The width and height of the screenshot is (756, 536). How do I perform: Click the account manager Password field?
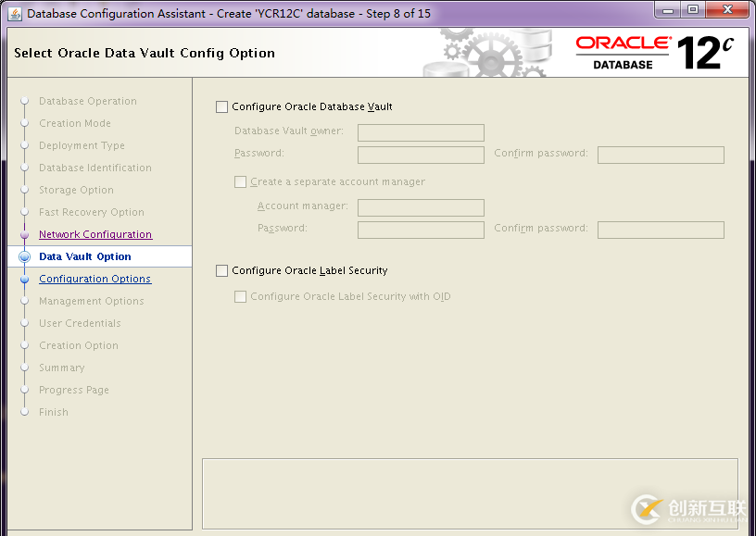click(421, 231)
